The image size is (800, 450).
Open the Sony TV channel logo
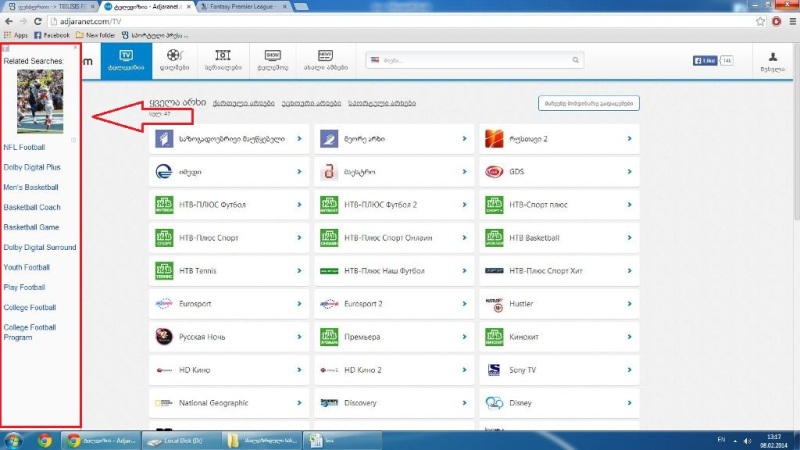tap(494, 370)
